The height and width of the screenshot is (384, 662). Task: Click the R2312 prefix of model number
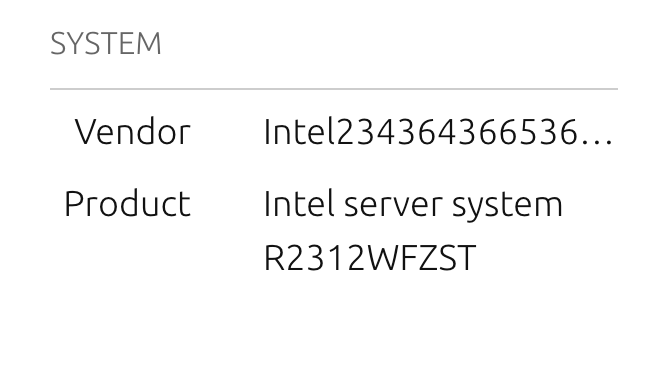pyautogui.click(x=314, y=258)
